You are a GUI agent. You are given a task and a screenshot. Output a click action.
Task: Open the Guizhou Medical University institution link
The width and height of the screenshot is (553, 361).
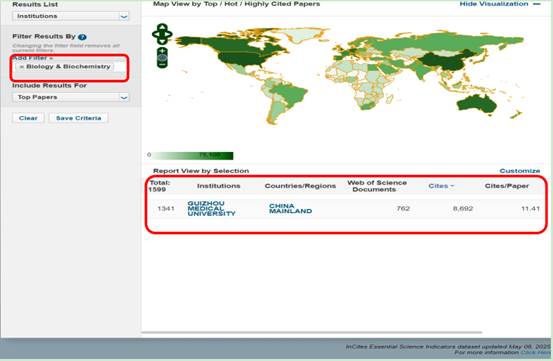(211, 208)
